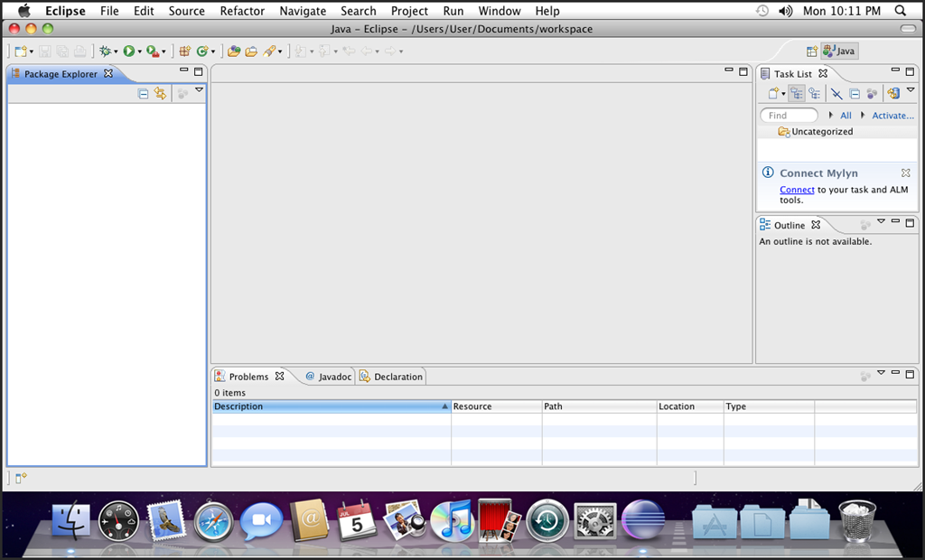Click the Open Type icon

[234, 51]
